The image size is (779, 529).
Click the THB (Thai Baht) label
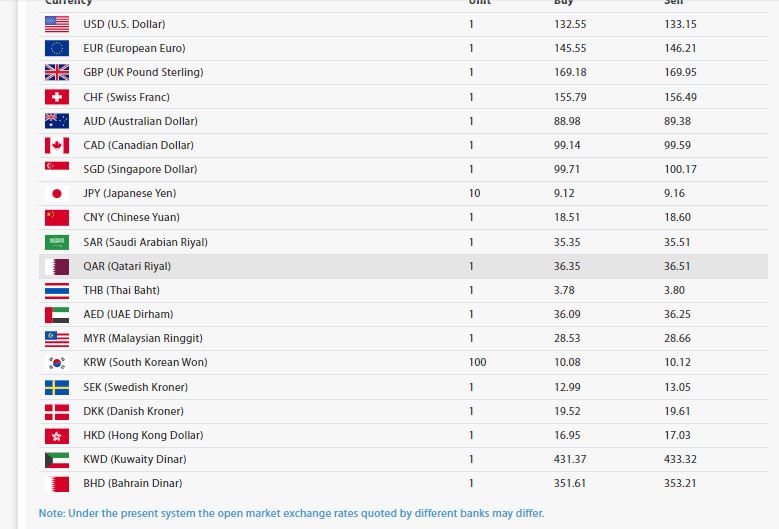(x=121, y=290)
